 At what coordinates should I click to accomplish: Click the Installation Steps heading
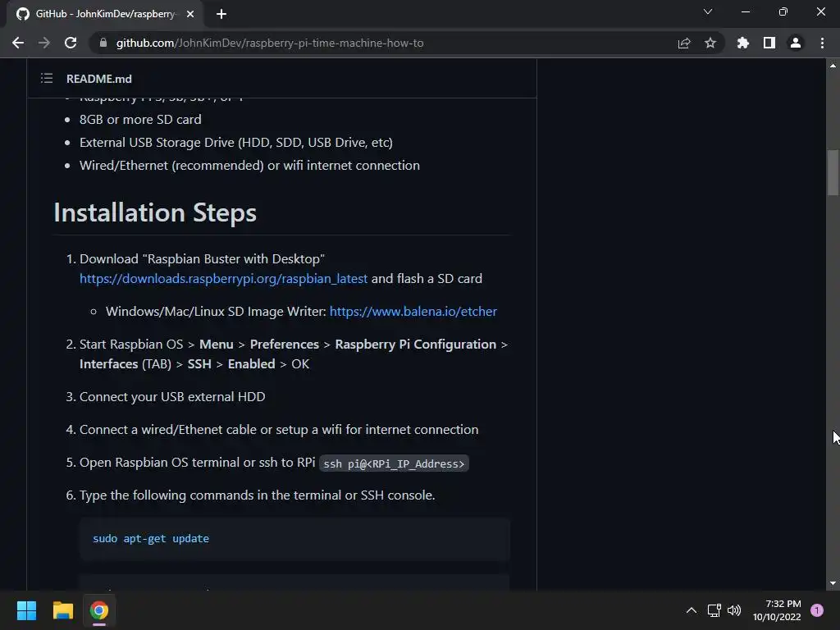coord(155,212)
